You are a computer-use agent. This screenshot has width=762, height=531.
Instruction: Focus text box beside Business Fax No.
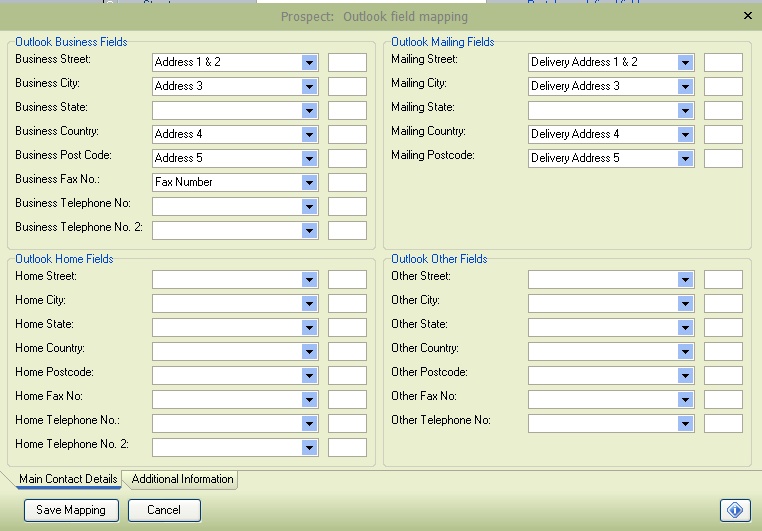pyautogui.click(x=347, y=182)
